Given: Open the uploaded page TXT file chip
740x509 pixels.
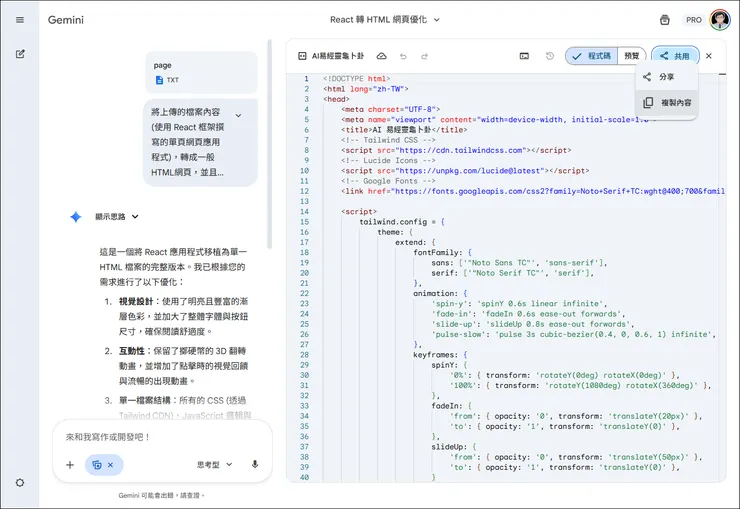Looking at the screenshot, I should coord(202,72).
